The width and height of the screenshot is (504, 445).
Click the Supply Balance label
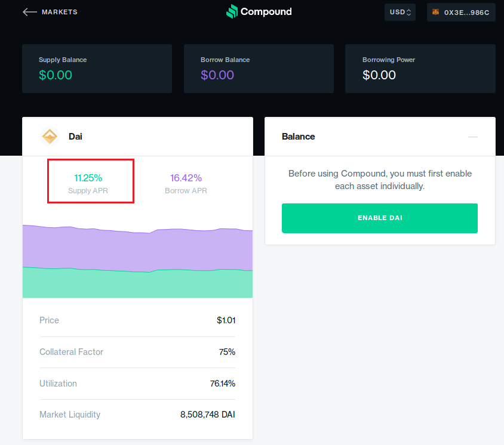point(63,60)
